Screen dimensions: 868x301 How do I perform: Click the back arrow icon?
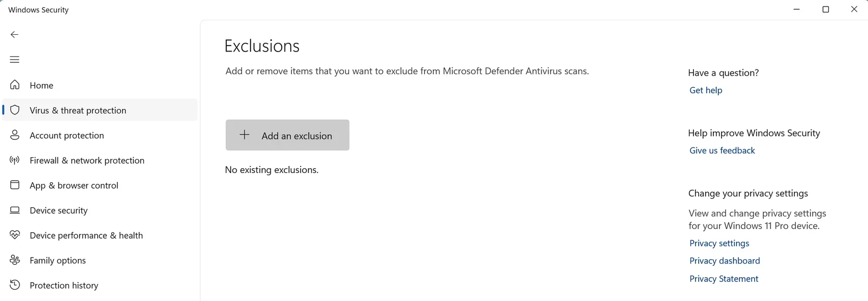pos(15,34)
